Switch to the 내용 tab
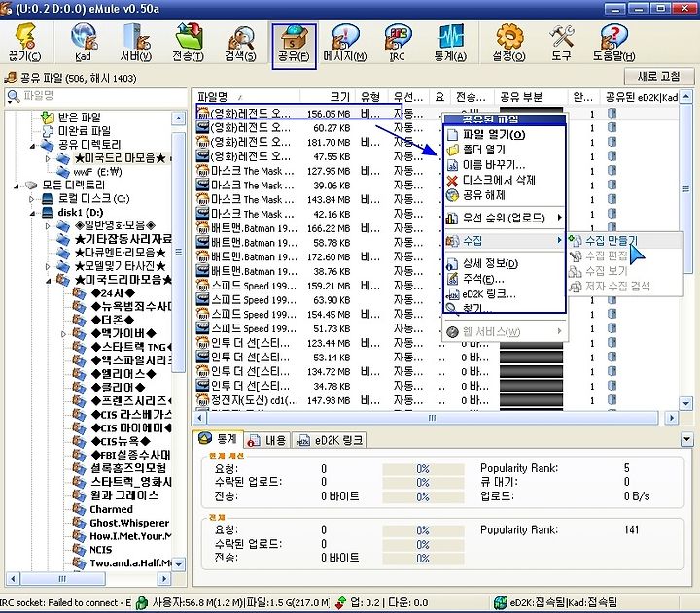Screen dimensions: 700x613 pos(267,440)
